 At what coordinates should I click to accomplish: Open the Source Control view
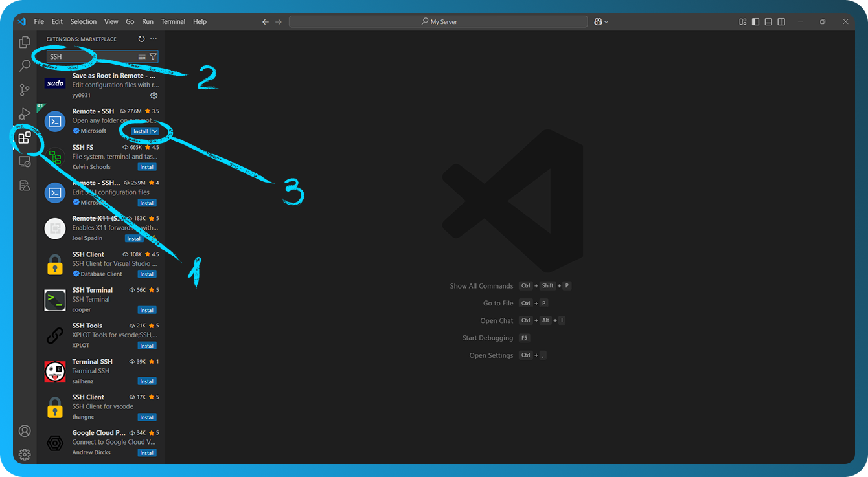25,90
